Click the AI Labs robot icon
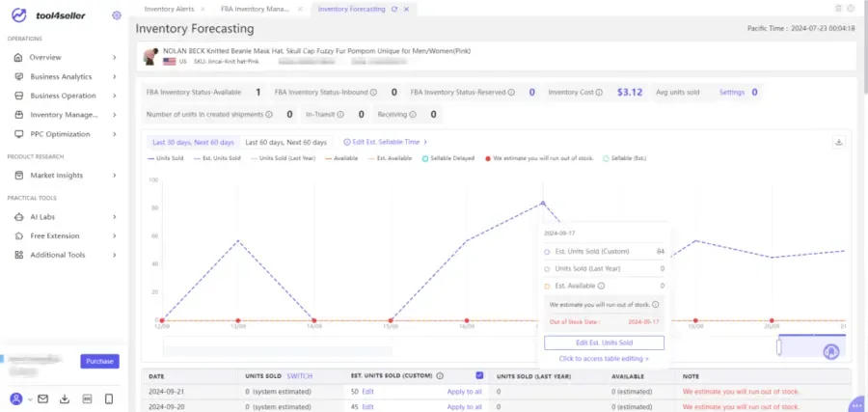The image size is (868, 412). [x=19, y=217]
